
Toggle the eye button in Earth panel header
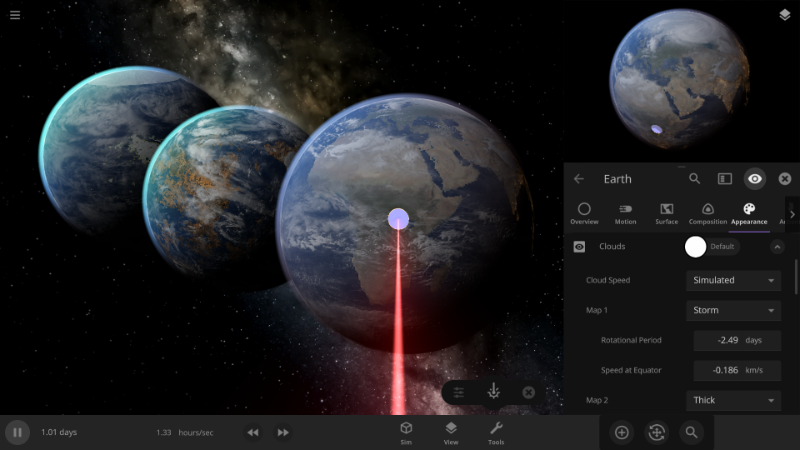point(755,179)
